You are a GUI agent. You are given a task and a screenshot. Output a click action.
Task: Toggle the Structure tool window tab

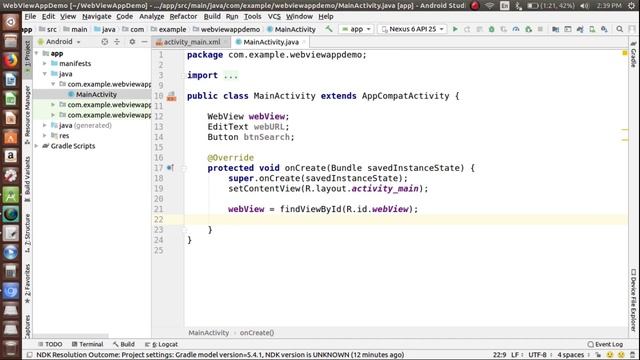27,233
